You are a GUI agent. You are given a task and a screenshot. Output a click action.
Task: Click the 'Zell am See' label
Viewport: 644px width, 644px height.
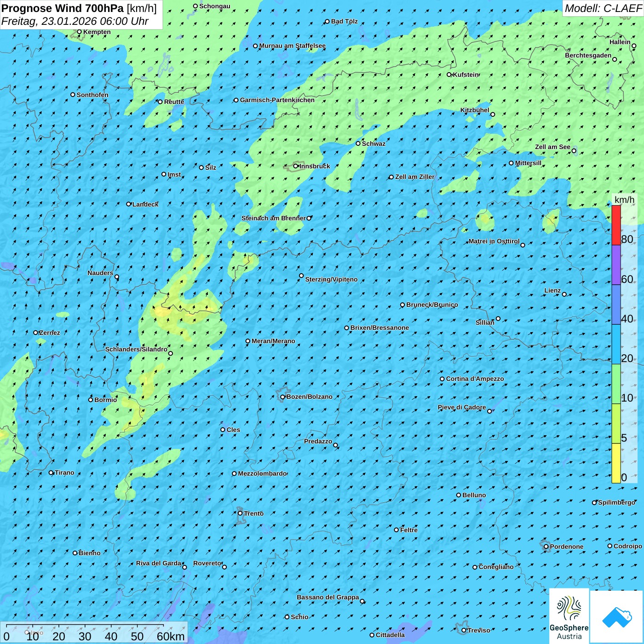[552, 147]
